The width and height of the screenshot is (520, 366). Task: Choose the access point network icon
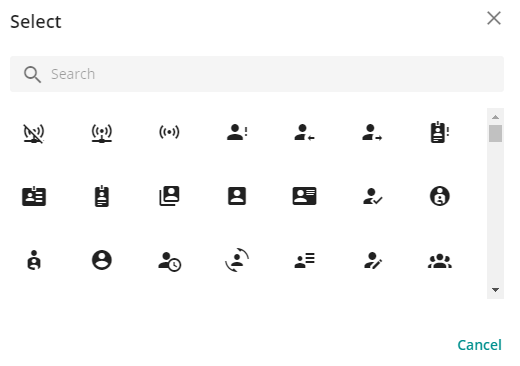point(102,133)
